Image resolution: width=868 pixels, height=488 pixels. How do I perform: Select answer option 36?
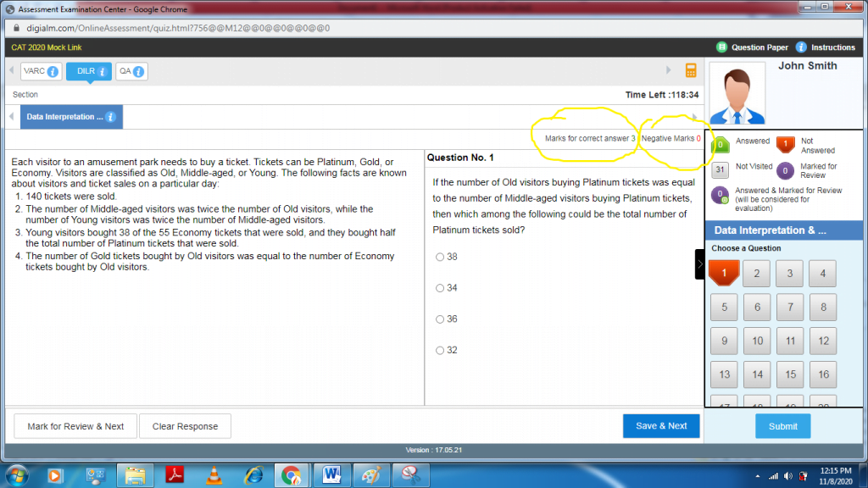(x=440, y=319)
